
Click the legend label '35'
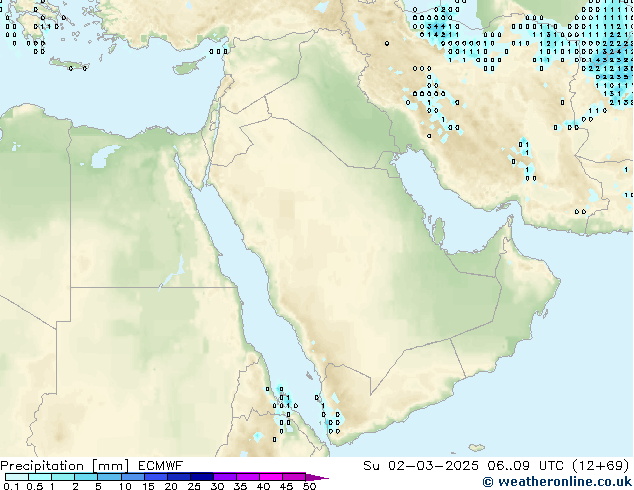coord(240,486)
